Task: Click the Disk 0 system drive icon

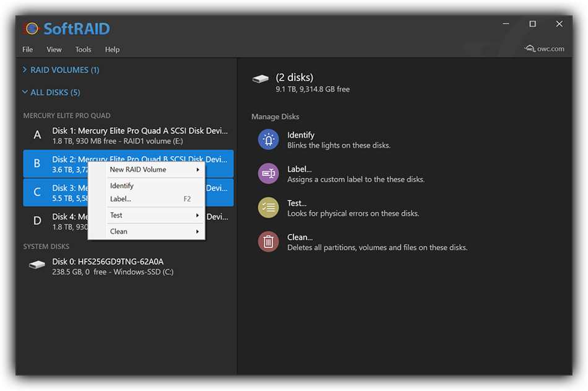Action: coord(37,265)
